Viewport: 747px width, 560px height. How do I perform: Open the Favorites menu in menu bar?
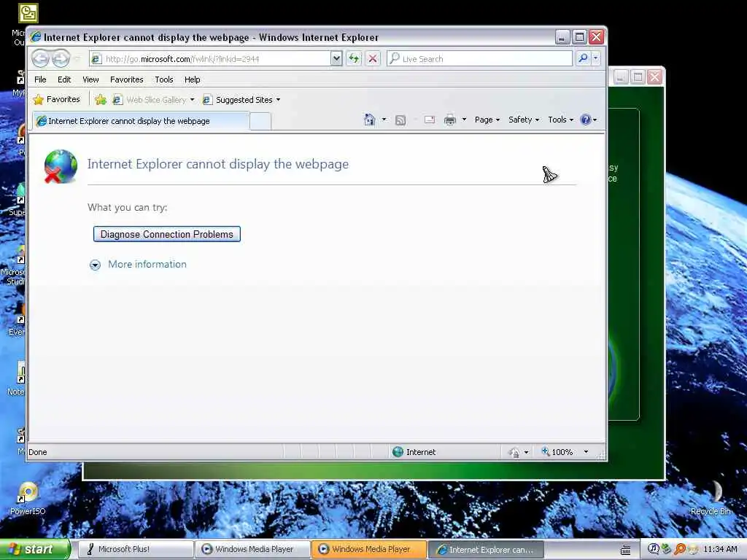tap(127, 79)
